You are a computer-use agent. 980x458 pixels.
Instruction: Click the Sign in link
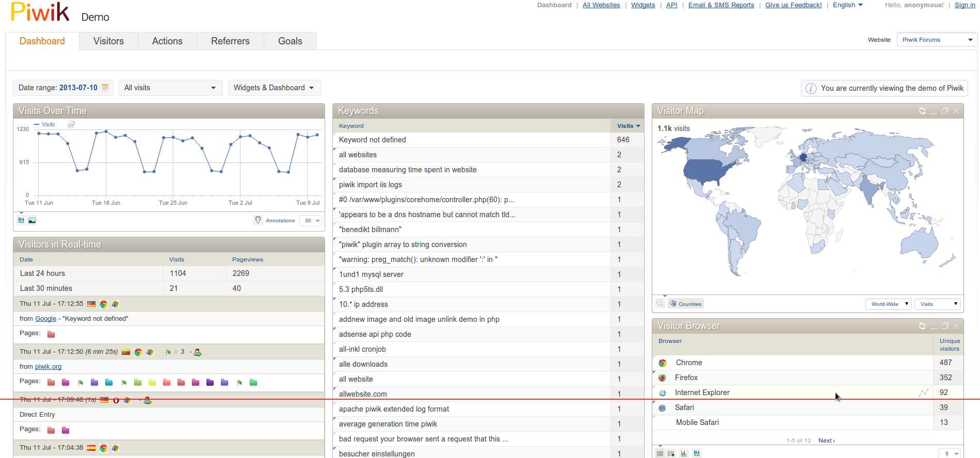click(965, 5)
